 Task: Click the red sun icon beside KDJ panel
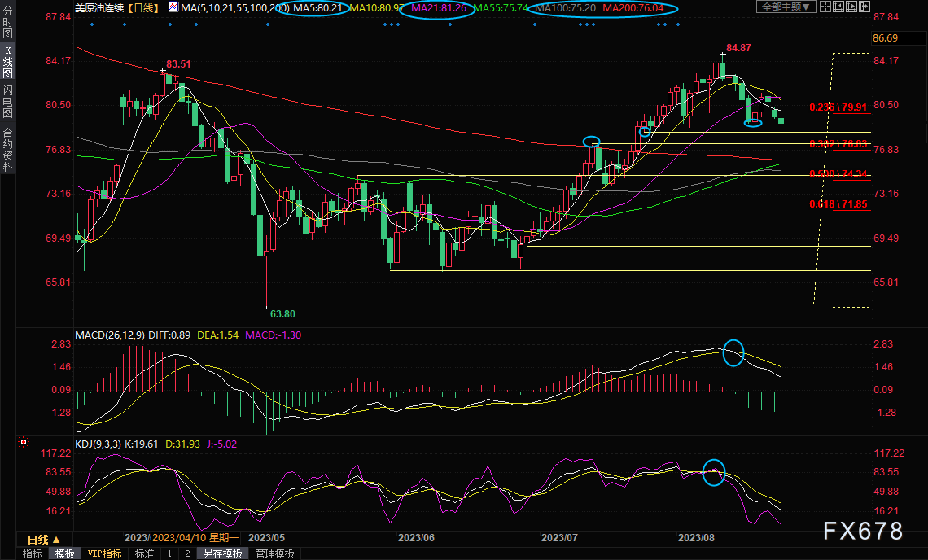(x=23, y=443)
